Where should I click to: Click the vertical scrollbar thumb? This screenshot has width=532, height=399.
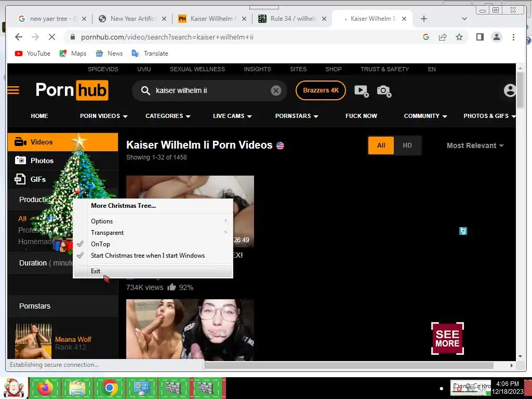(521, 89)
